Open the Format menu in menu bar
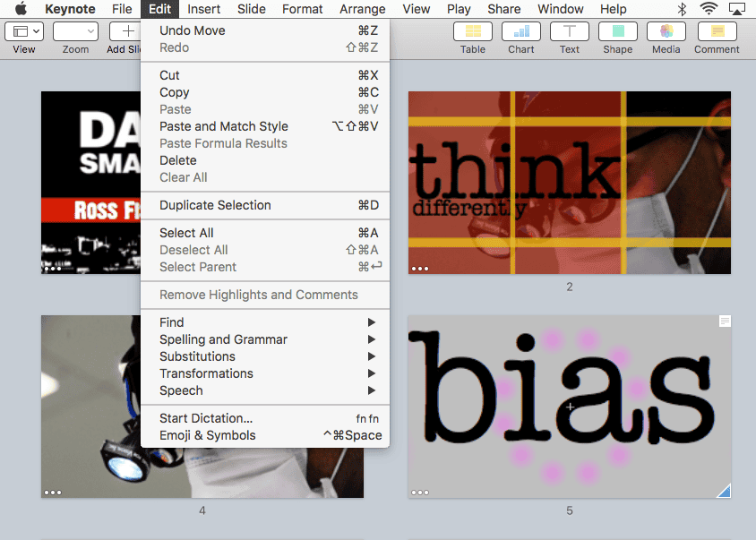 click(302, 9)
